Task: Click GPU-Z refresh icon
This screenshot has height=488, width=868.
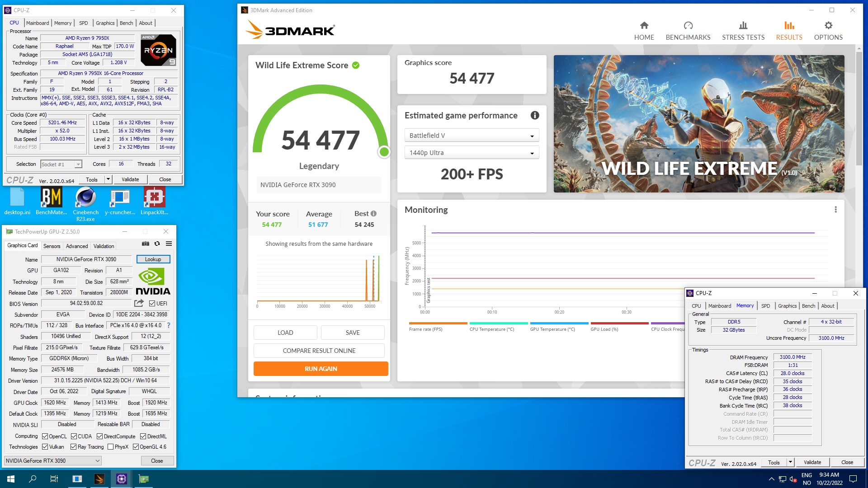Action: [157, 244]
